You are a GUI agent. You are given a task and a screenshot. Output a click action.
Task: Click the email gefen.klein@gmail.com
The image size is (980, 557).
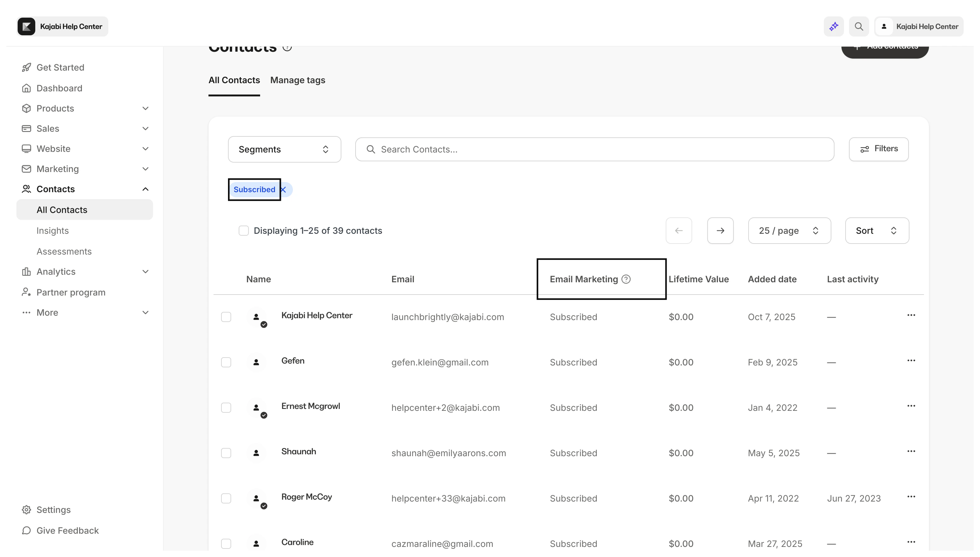click(440, 362)
